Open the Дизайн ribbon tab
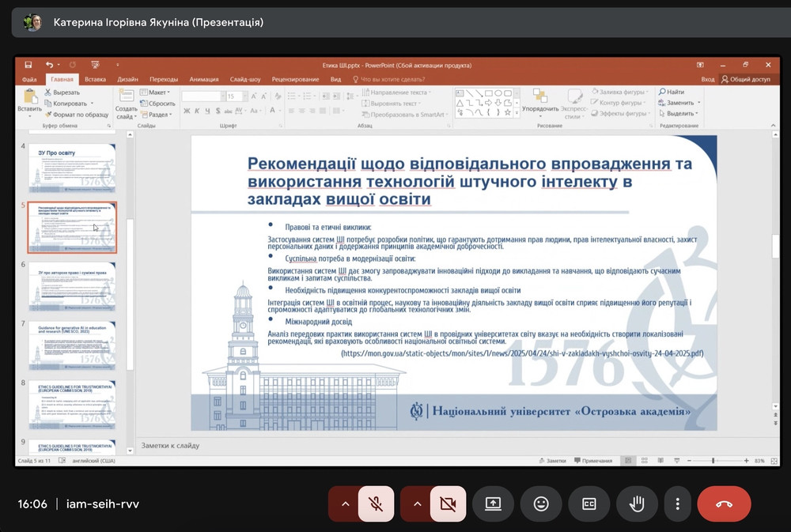 (x=127, y=79)
